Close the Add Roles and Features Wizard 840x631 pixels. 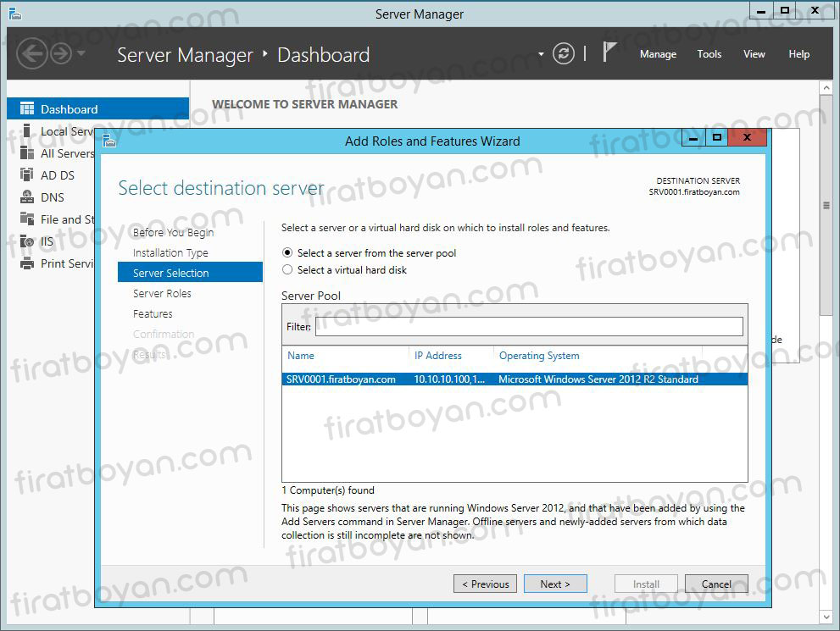pyautogui.click(x=748, y=137)
